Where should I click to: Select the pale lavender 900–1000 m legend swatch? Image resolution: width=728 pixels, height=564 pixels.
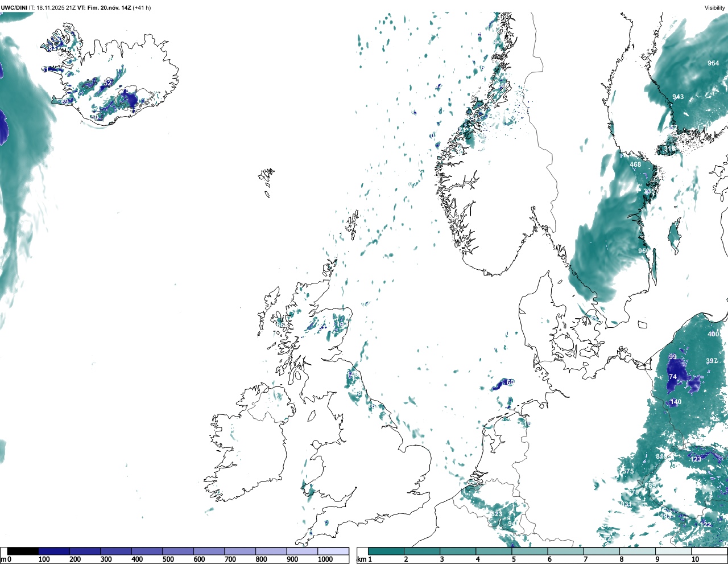coord(302,551)
